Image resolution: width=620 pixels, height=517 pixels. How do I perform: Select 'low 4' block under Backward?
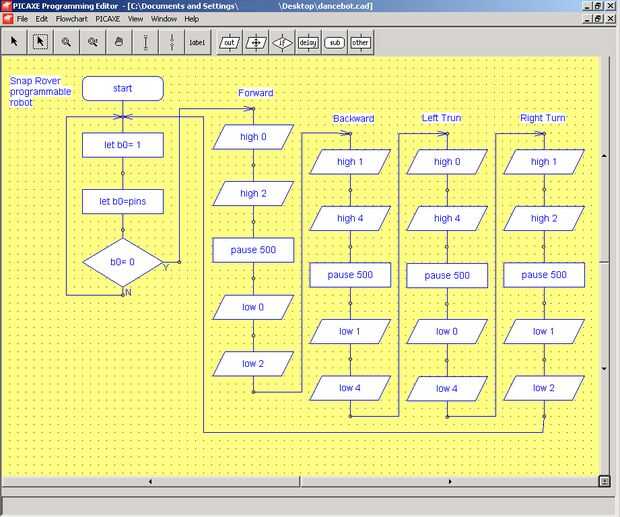tap(350, 388)
